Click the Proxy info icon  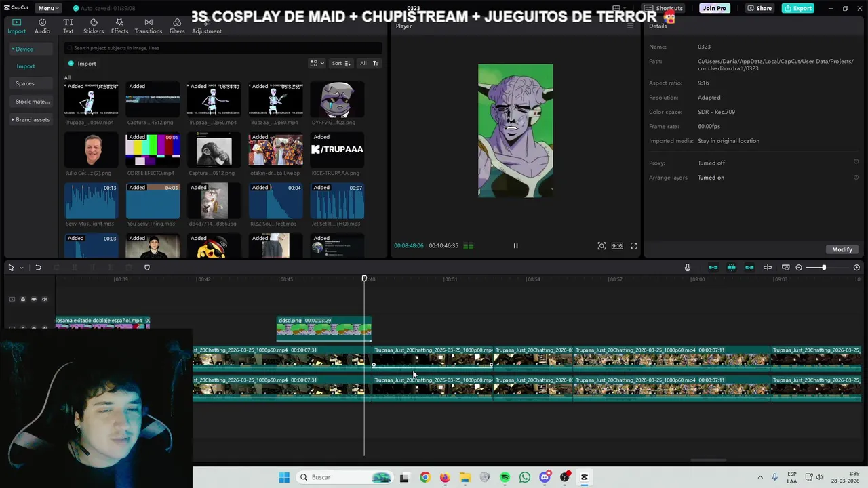tap(856, 162)
